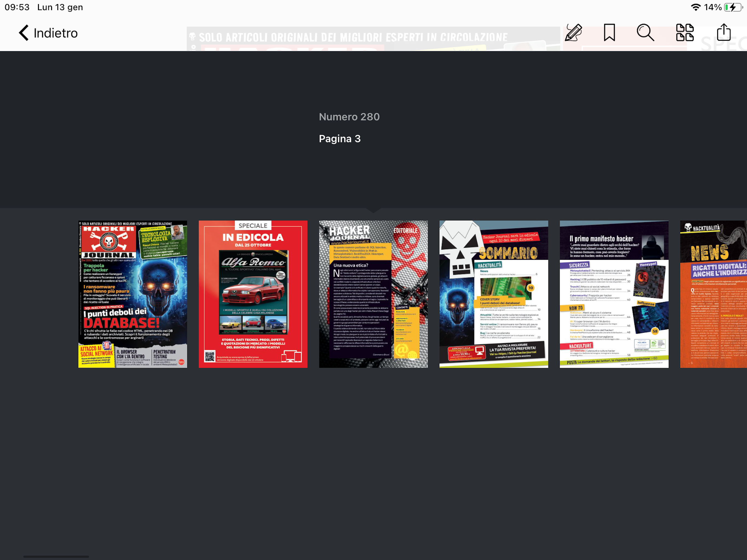Tap the back chevron arrow

[24, 33]
